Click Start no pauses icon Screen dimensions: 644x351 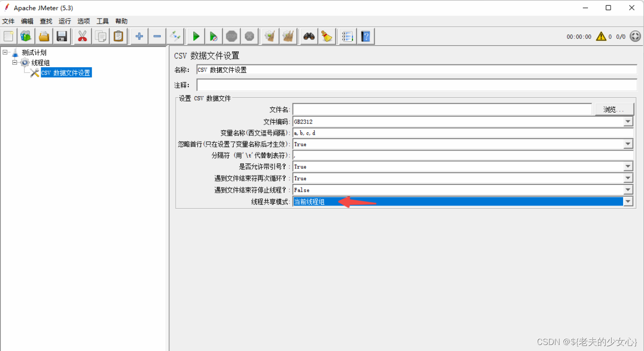(x=214, y=36)
